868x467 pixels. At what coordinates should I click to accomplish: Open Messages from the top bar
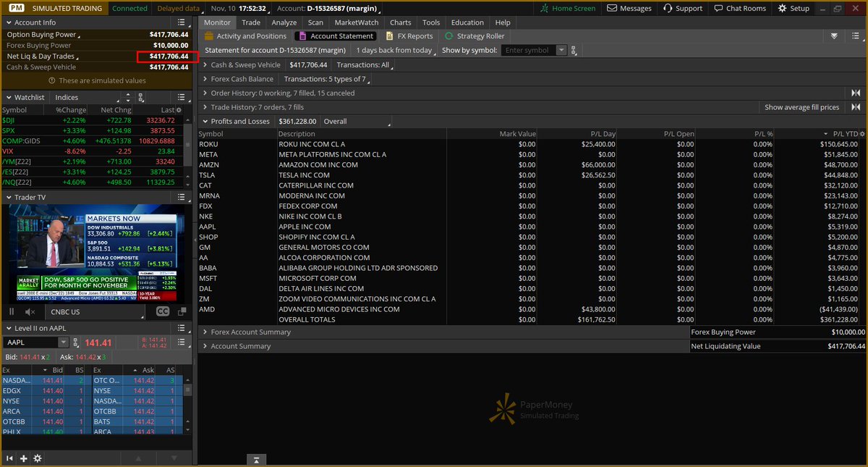point(629,8)
